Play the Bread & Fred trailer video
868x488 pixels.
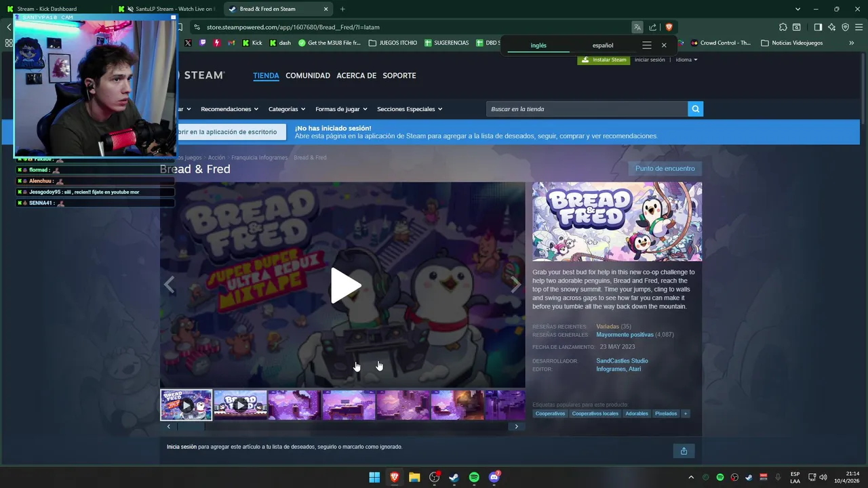pos(345,285)
